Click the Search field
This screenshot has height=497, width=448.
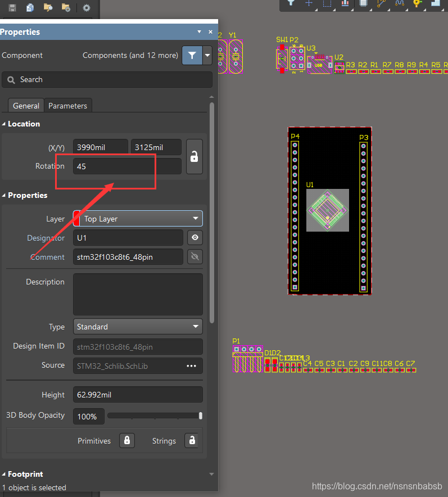coord(107,80)
